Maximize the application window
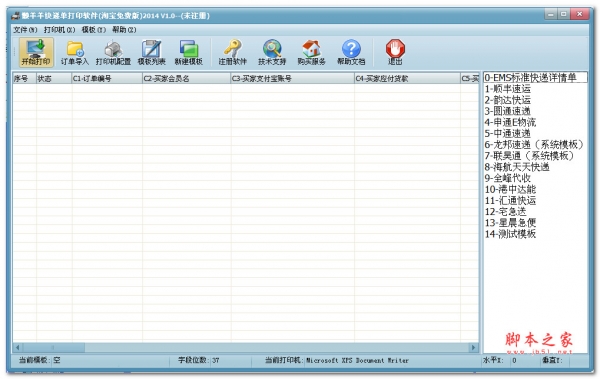Image resolution: width=600 pixels, height=379 pixels. [x=564, y=15]
